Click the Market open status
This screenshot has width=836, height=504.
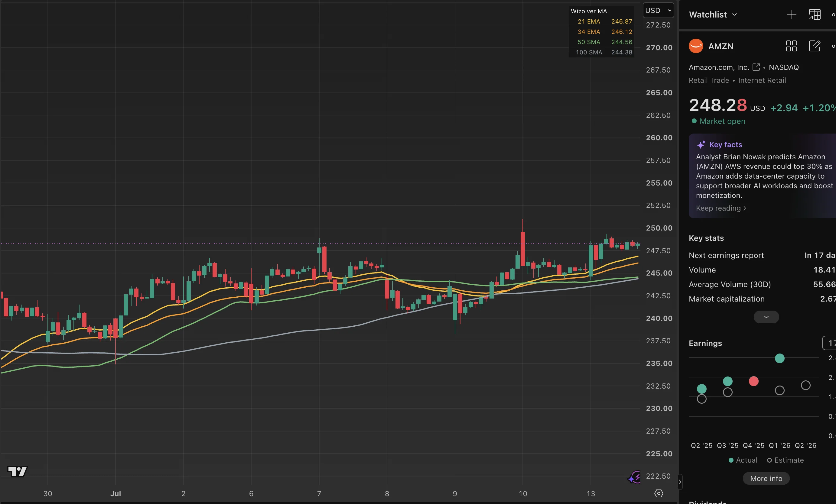[718, 121]
